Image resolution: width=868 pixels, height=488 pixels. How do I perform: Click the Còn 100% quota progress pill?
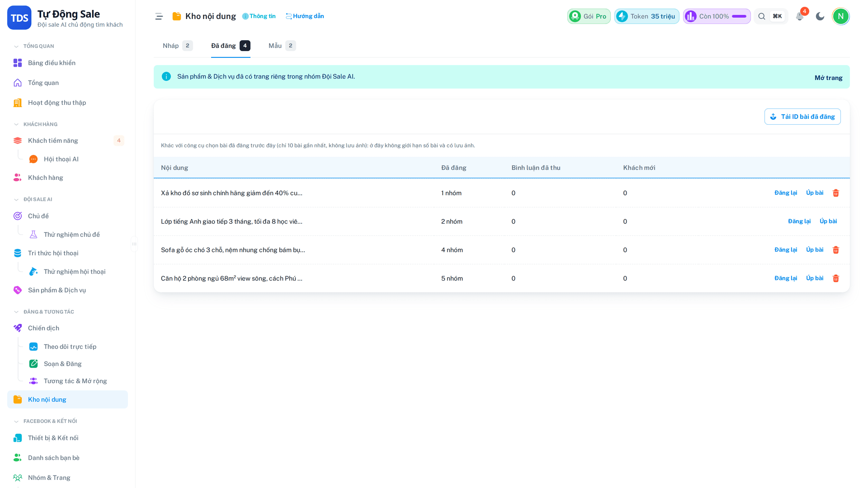pos(717,16)
